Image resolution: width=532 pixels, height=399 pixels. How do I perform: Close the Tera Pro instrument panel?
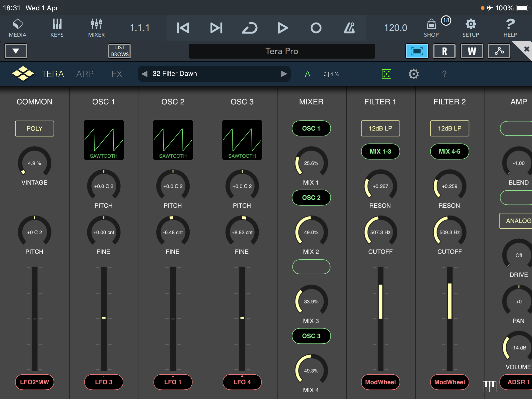coord(526,49)
